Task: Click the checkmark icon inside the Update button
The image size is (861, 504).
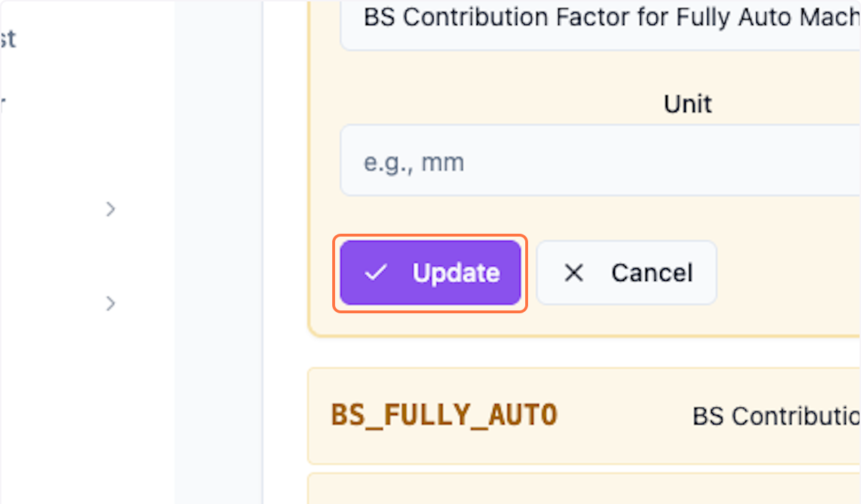Action: (x=375, y=272)
